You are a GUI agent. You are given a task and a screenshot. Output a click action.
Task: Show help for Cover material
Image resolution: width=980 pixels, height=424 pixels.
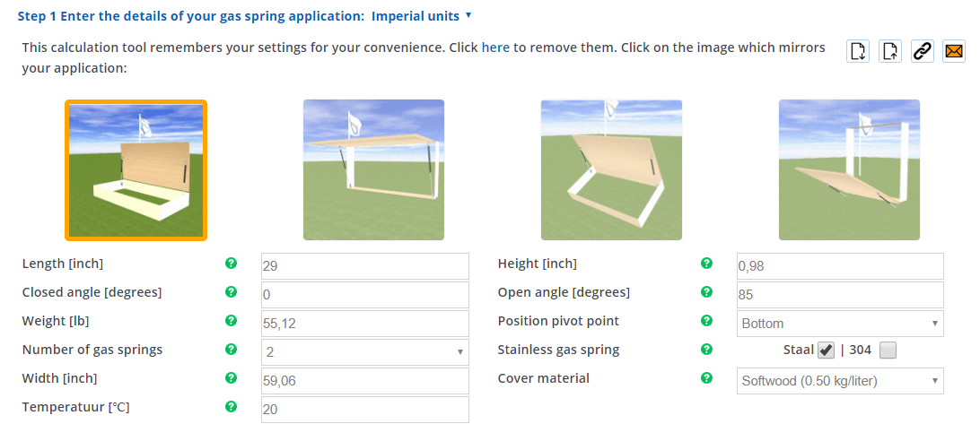coord(706,378)
